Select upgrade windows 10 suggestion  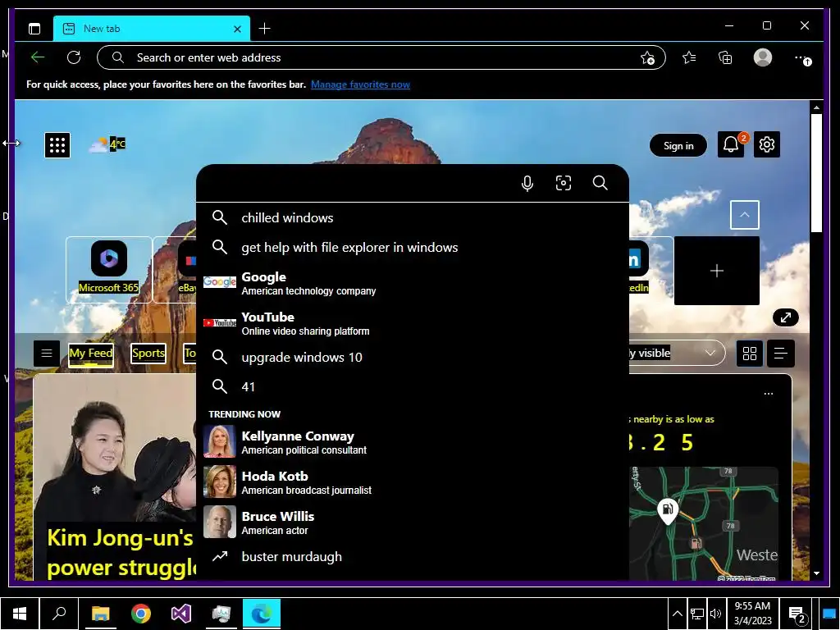[x=413, y=357]
